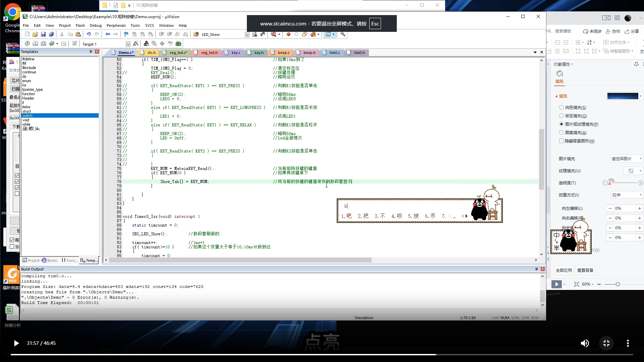The width and height of the screenshot is (644, 362).
Task: Open Pack Installer icon
Action: coord(178,44)
